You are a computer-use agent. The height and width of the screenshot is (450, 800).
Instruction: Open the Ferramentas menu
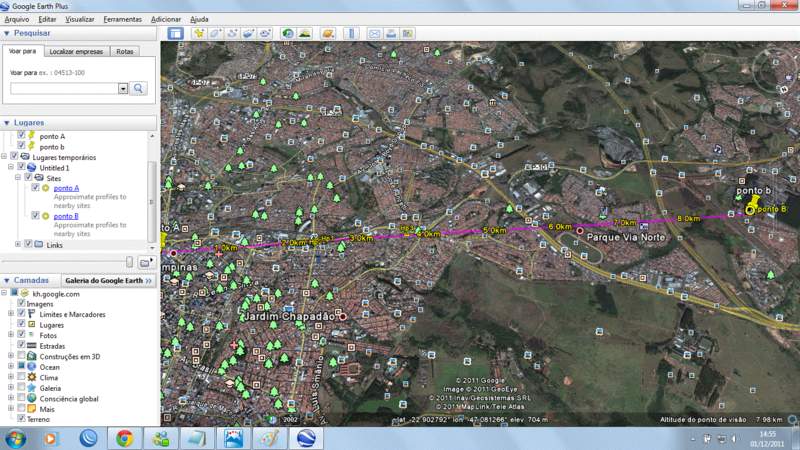click(x=122, y=19)
